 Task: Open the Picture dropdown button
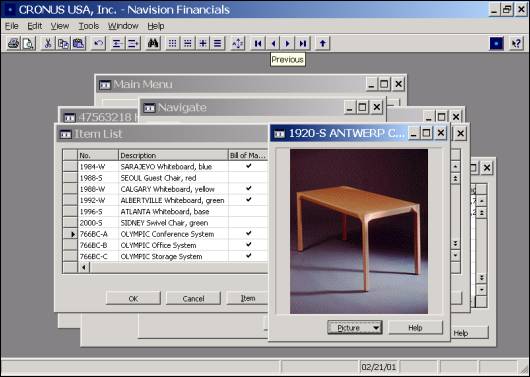pyautogui.click(x=355, y=328)
